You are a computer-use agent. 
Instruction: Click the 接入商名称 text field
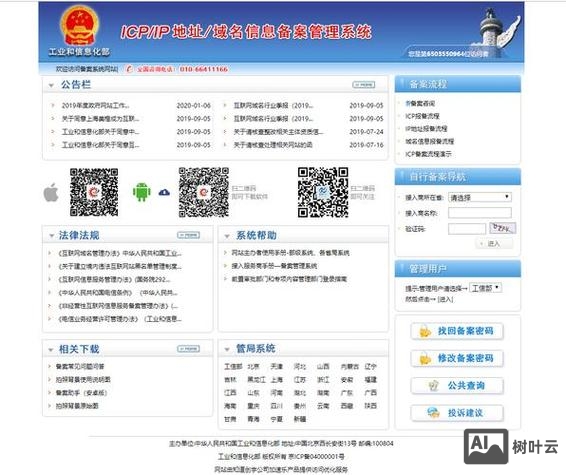point(480,213)
